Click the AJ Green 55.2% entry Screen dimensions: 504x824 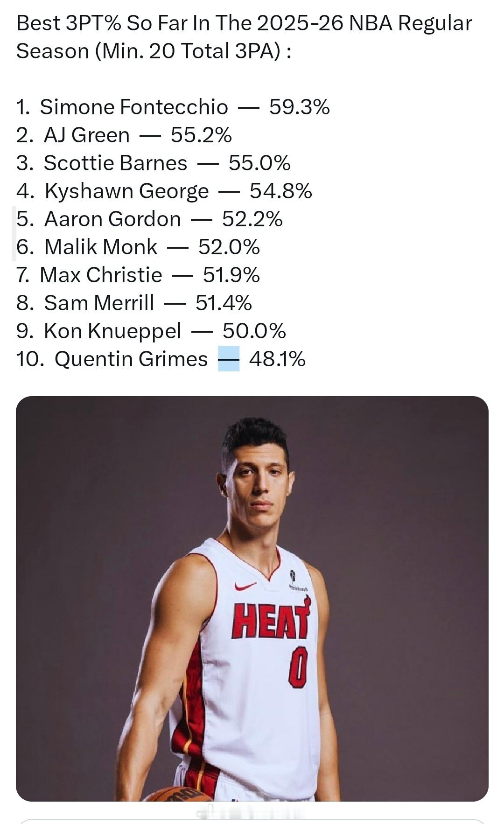[x=124, y=135]
